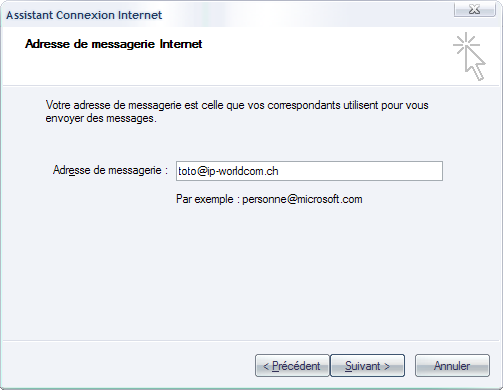The height and width of the screenshot is (390, 503).
Task: Select the word 'personne@microsoft.com' in the example
Action: click(302, 199)
